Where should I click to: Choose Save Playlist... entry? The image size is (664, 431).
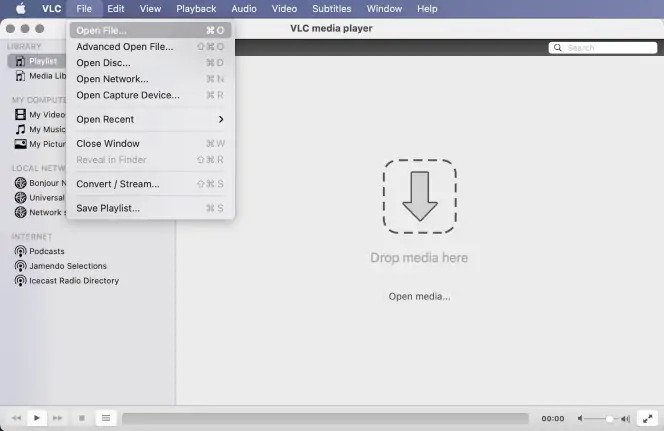[150, 208]
